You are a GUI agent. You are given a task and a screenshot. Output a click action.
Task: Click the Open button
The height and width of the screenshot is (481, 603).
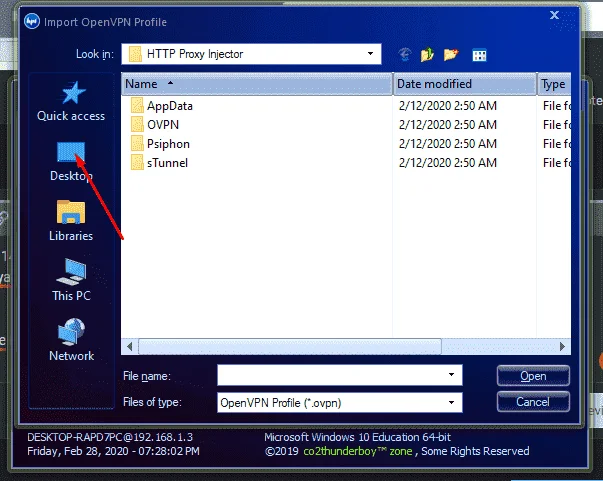533,376
